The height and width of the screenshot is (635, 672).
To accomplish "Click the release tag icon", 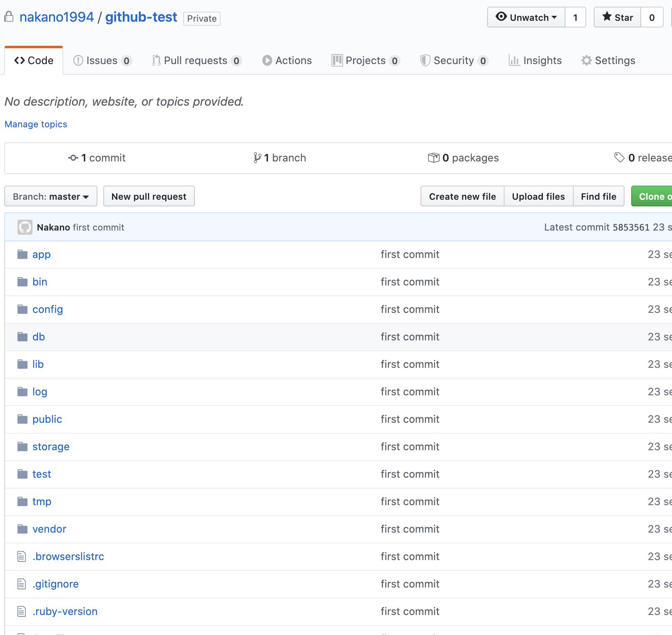I will (x=620, y=157).
